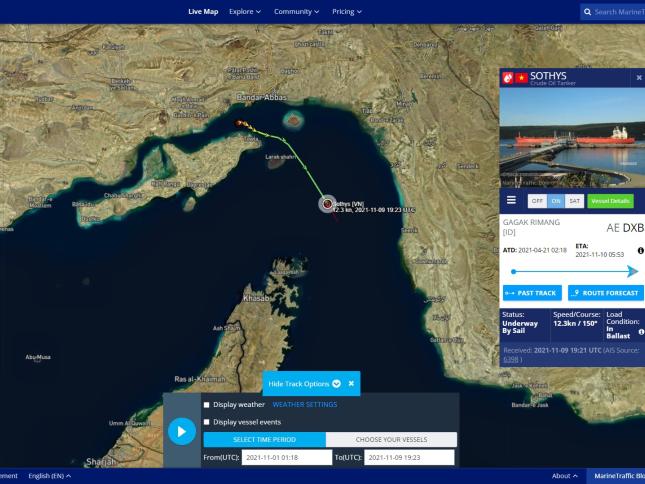Screen dimensions: 645x484
Task: Click the Past Track button
Action: click(532, 293)
